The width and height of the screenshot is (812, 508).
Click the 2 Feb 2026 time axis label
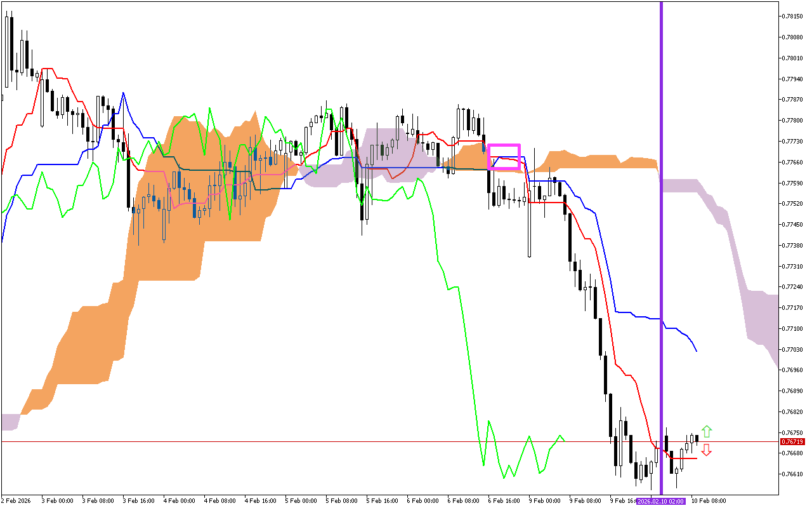pyautogui.click(x=16, y=501)
